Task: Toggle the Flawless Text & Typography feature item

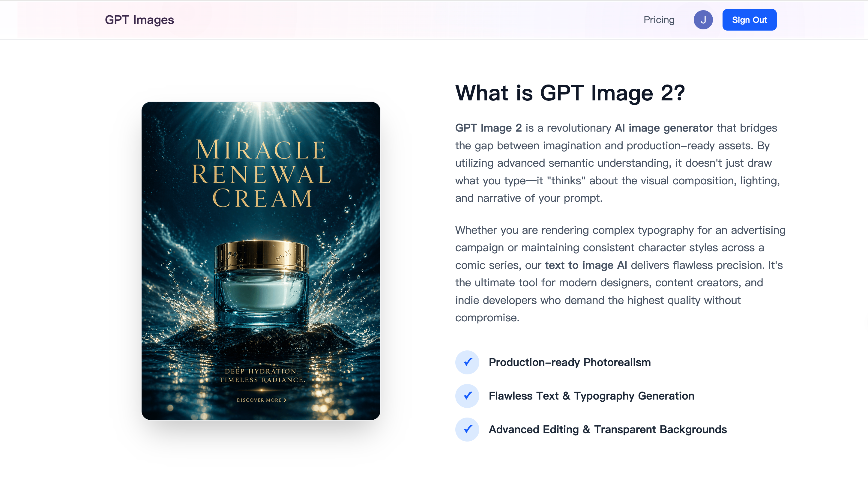Action: point(591,396)
